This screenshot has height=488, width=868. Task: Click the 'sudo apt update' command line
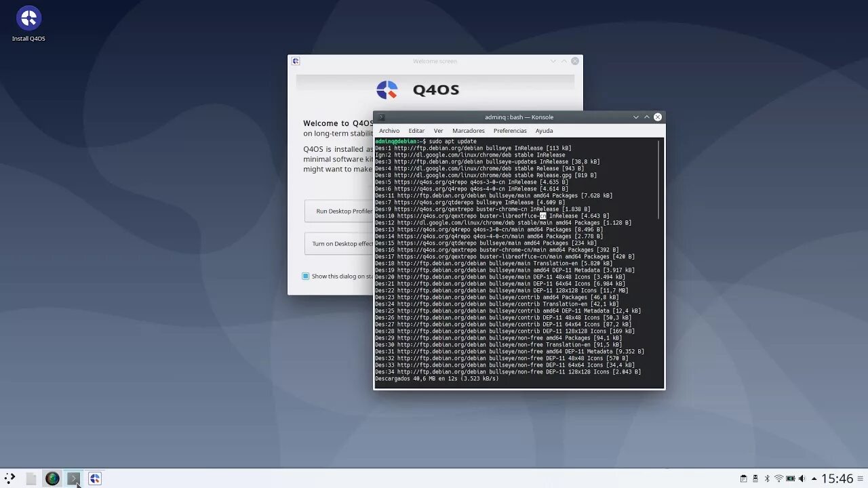[426, 142]
